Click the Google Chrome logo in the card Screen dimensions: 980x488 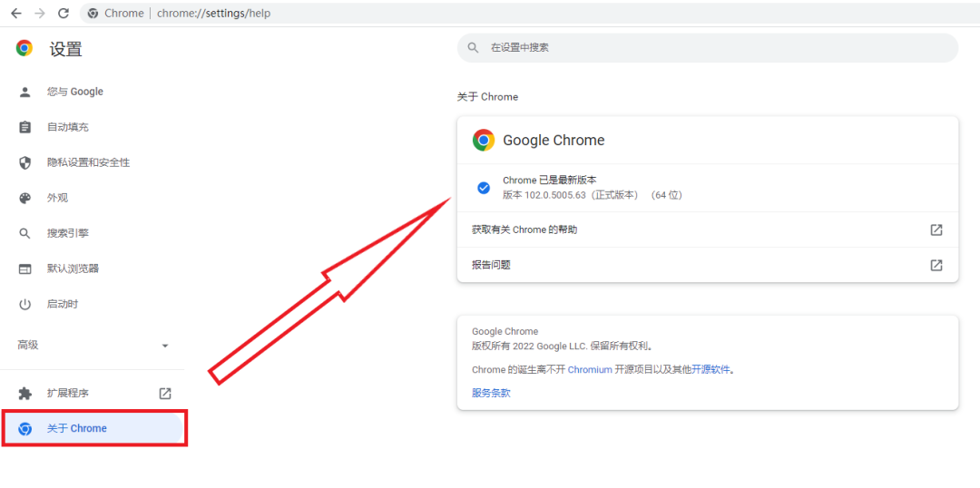[483, 140]
